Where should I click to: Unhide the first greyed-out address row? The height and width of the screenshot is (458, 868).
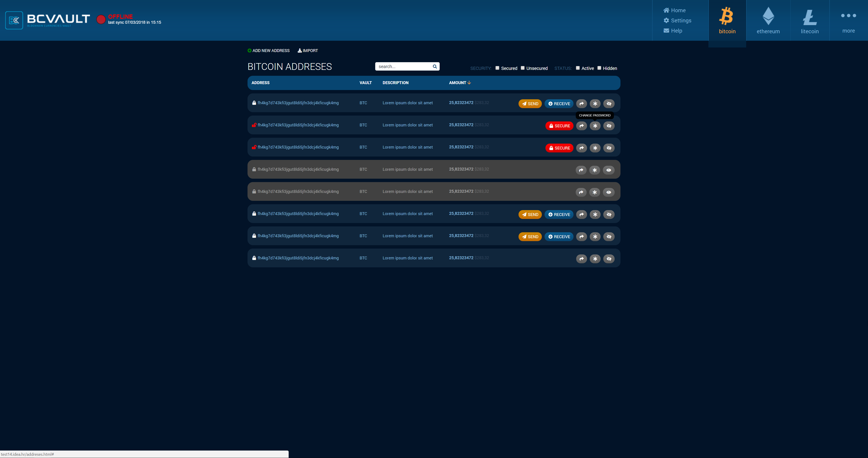pos(609,170)
